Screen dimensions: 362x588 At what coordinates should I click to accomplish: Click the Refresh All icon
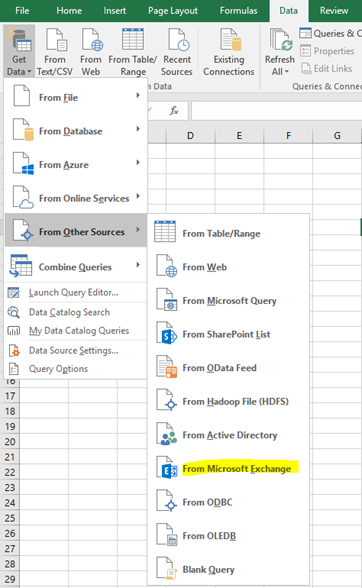tap(281, 40)
